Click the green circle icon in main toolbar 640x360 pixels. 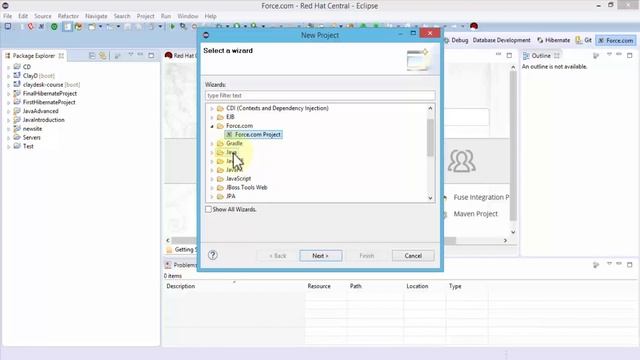click(54, 27)
